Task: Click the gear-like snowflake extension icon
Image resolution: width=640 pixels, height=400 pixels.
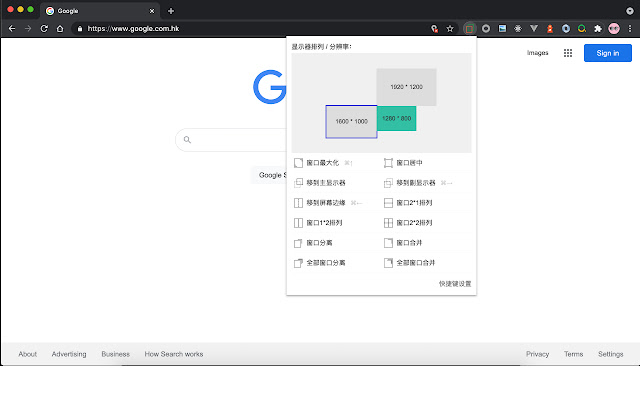Action: tap(518, 29)
